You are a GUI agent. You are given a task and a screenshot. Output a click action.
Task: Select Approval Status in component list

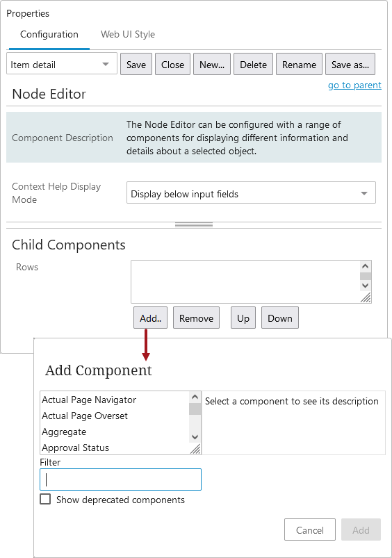[76, 448]
